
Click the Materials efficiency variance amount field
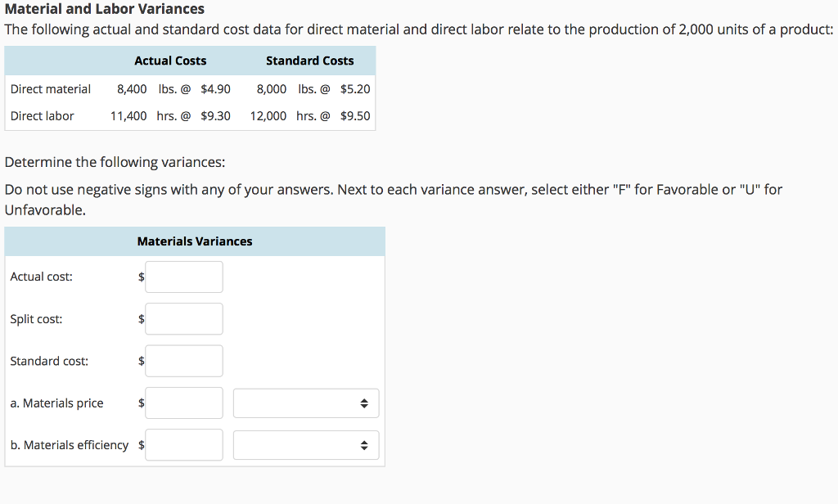183,444
